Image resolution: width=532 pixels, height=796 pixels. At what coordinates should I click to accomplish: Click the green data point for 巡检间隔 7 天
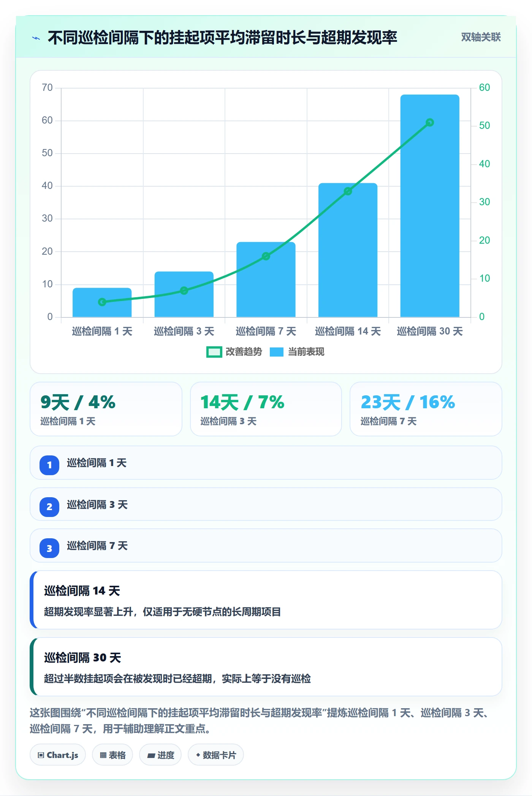pyautogui.click(x=266, y=256)
